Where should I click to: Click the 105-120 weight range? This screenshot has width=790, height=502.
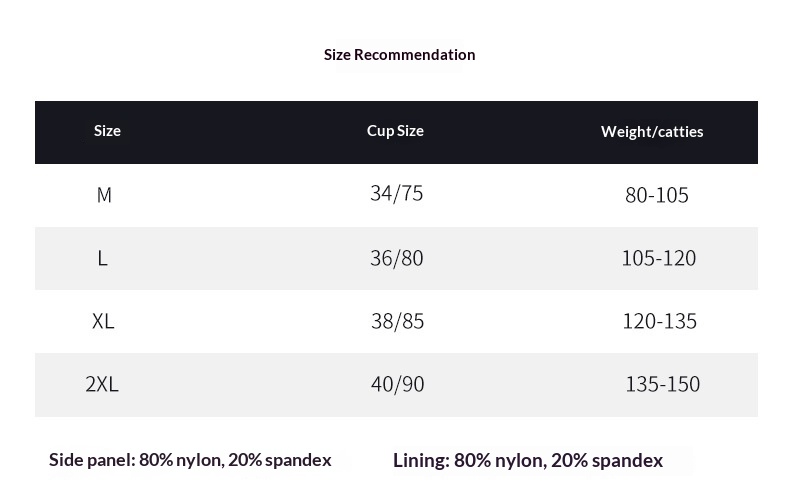coord(658,258)
